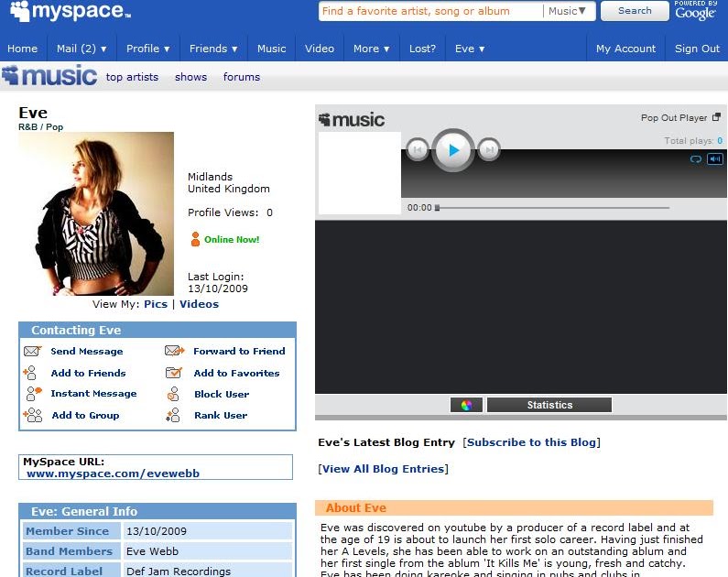Click the Add to Group people icon
The width and height of the screenshot is (728, 577).
(x=32, y=415)
